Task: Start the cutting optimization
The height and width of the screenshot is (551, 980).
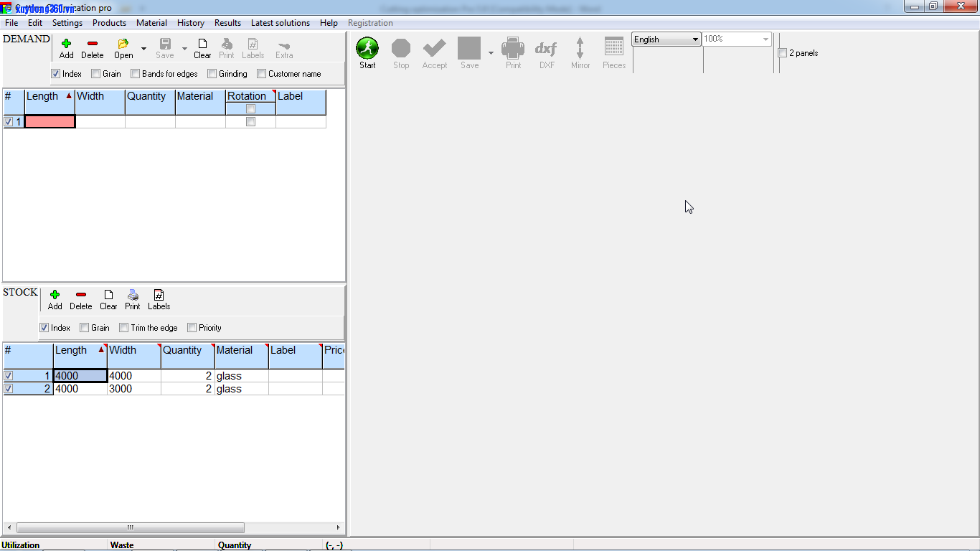Action: 367,53
